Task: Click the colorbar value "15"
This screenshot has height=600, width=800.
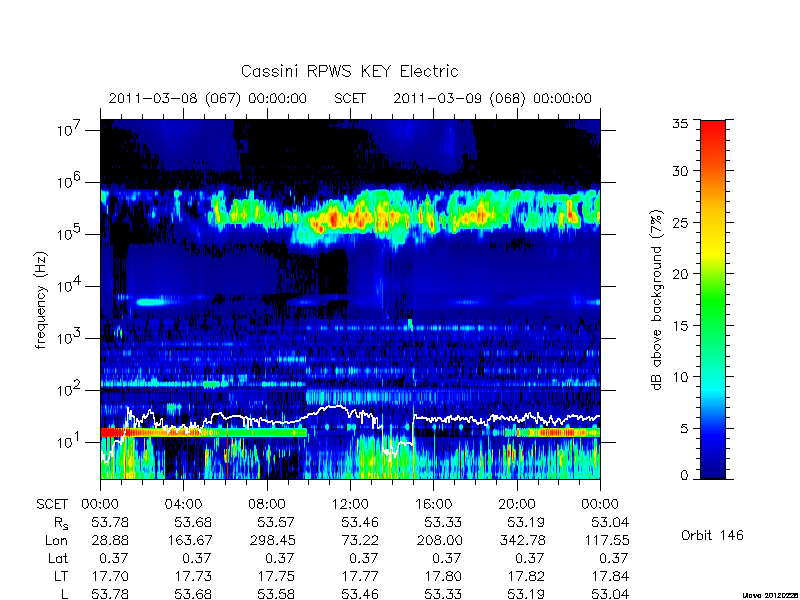Action: pos(680,325)
